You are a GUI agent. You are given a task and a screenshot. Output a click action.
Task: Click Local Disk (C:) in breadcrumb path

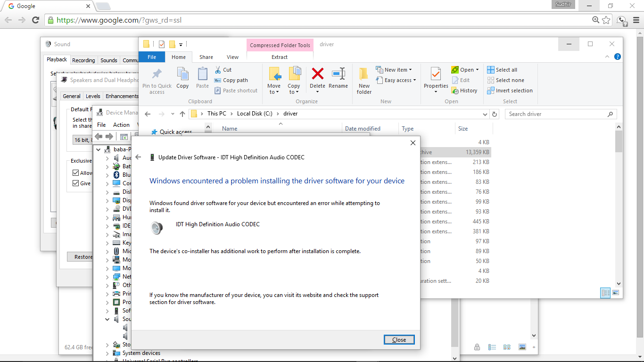click(x=255, y=114)
